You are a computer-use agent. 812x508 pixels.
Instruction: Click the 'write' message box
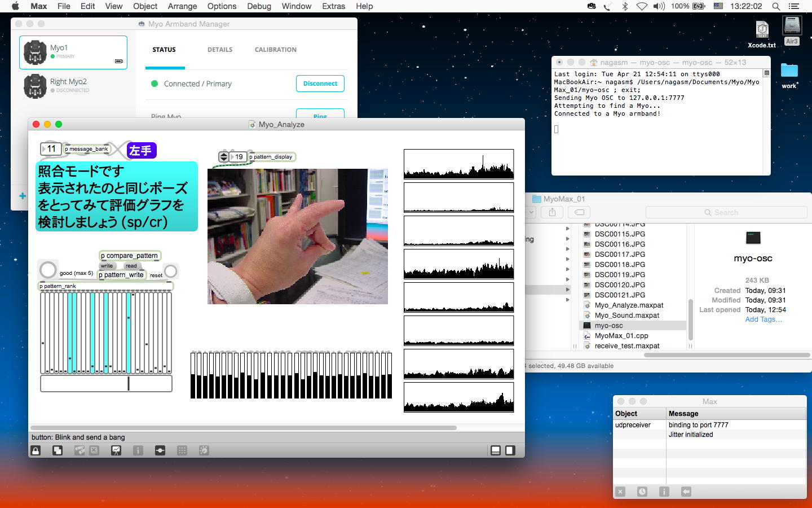tap(107, 266)
